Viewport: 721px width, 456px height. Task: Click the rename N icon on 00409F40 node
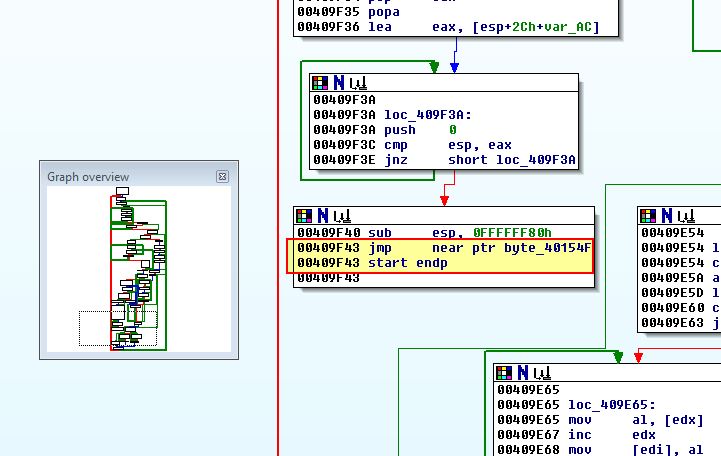(x=323, y=216)
